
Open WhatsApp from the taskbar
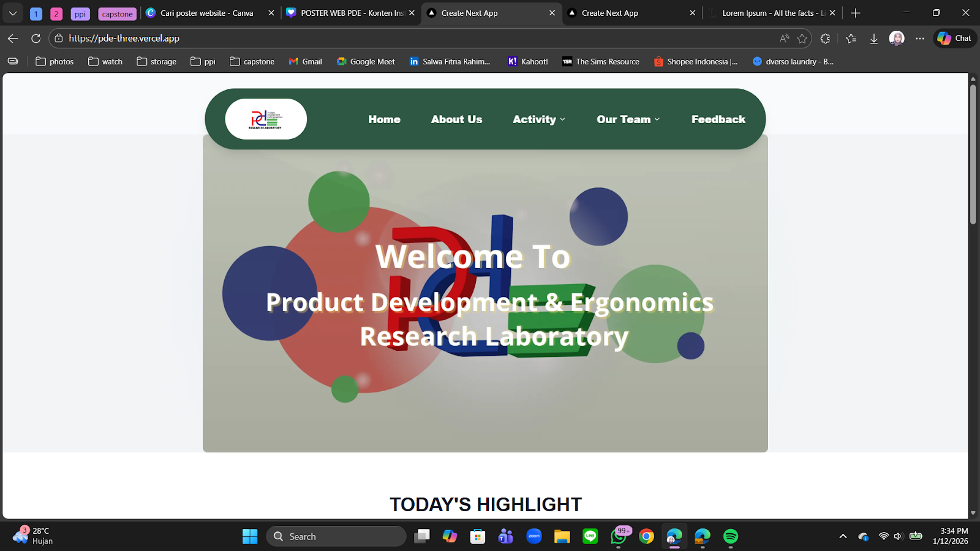point(619,536)
